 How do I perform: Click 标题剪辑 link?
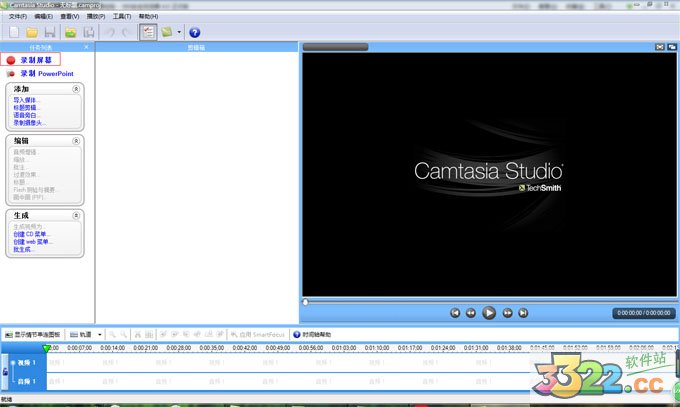(x=26, y=108)
